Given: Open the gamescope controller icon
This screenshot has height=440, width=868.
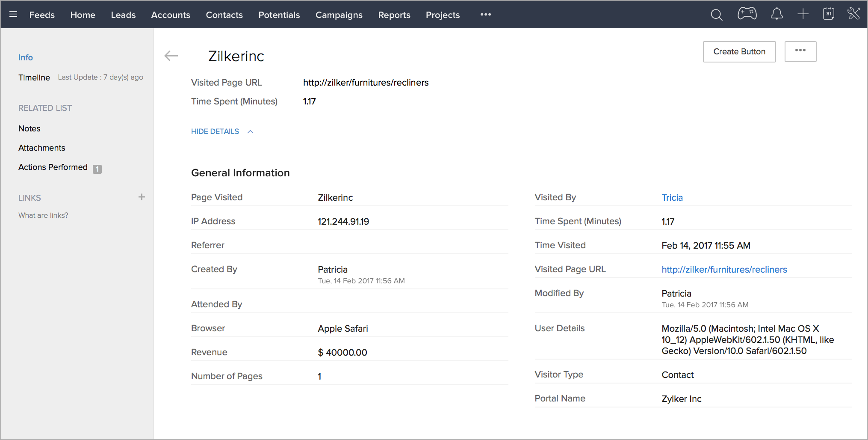Looking at the screenshot, I should 747,14.
